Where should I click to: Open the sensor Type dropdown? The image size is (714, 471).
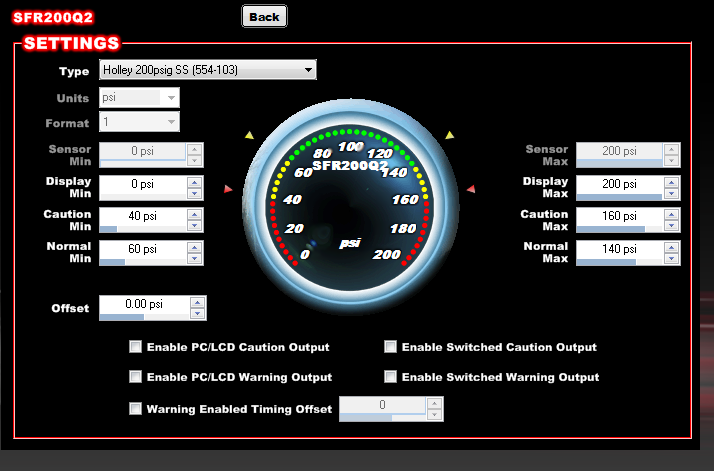tap(207, 69)
